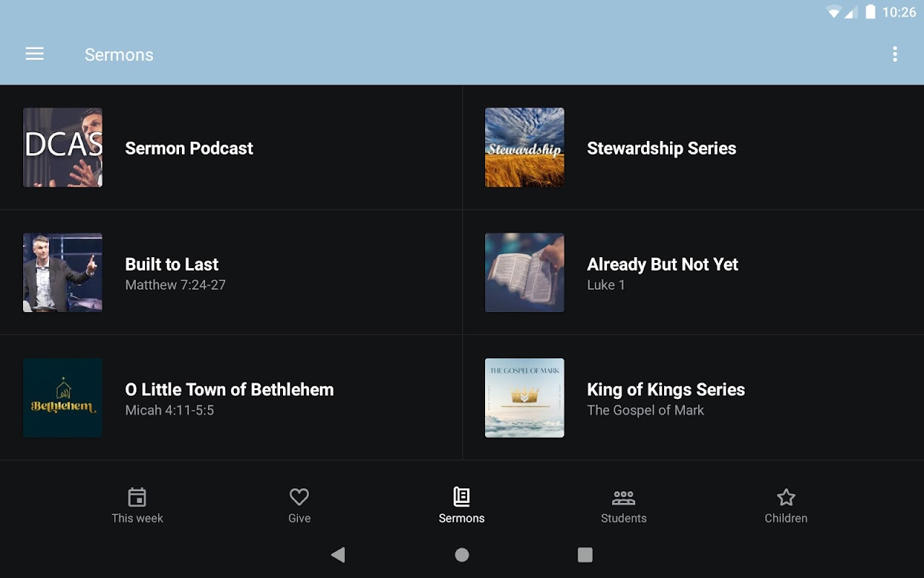Click the Bethlehem sermon thumbnail image

63,397
